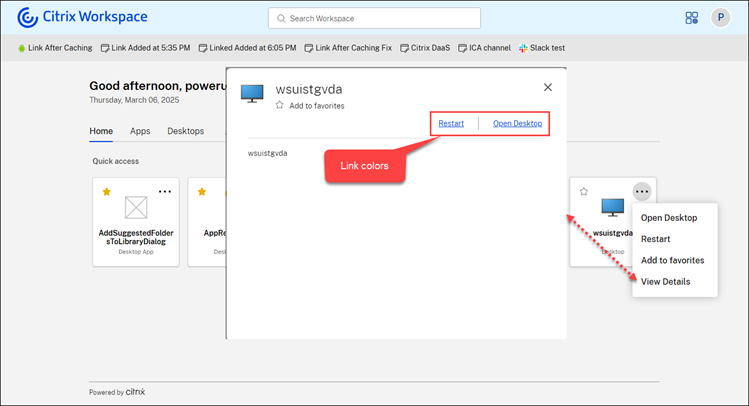Open the Slack test bookmark
Screen dimensions: 749x406
coord(542,48)
